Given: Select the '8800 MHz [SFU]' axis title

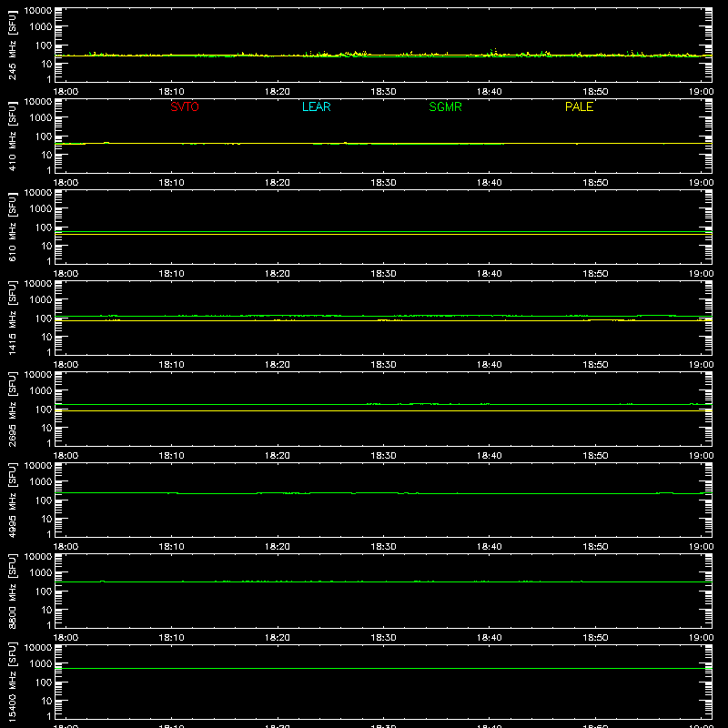Looking at the screenshot, I should coord(12,591).
